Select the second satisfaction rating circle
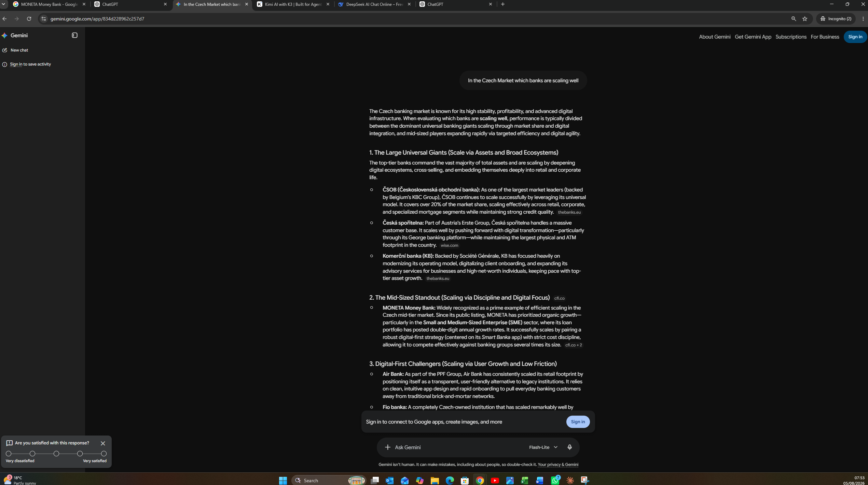The image size is (868, 485). pyautogui.click(x=32, y=454)
